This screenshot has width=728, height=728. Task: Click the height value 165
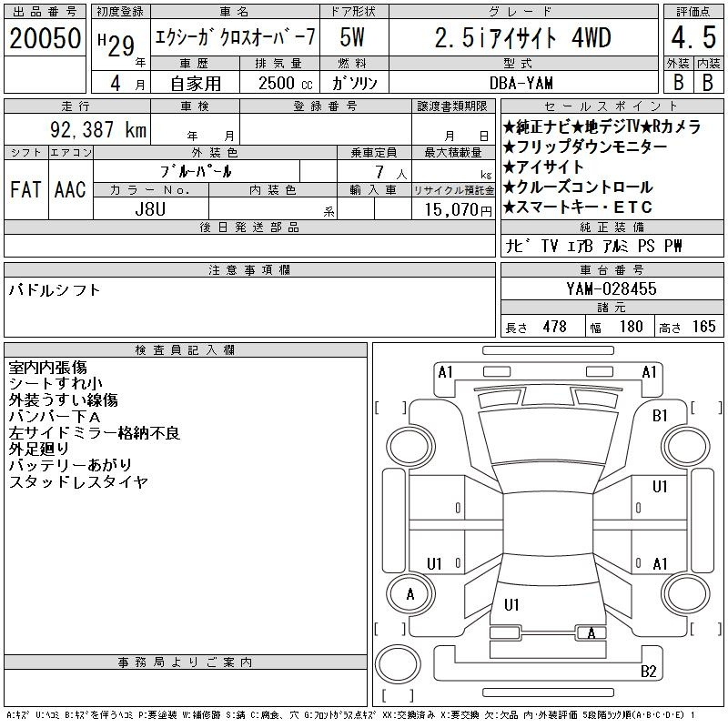[x=704, y=327]
